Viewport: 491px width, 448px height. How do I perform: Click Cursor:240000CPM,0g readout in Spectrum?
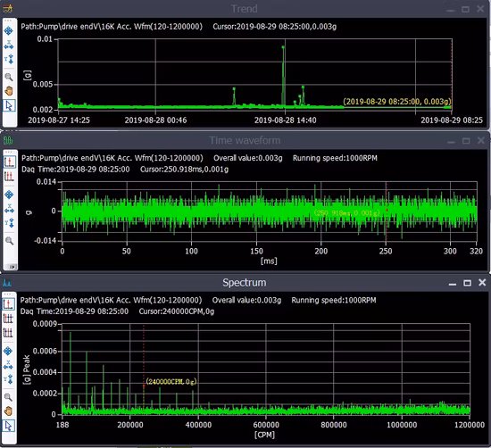177,311
